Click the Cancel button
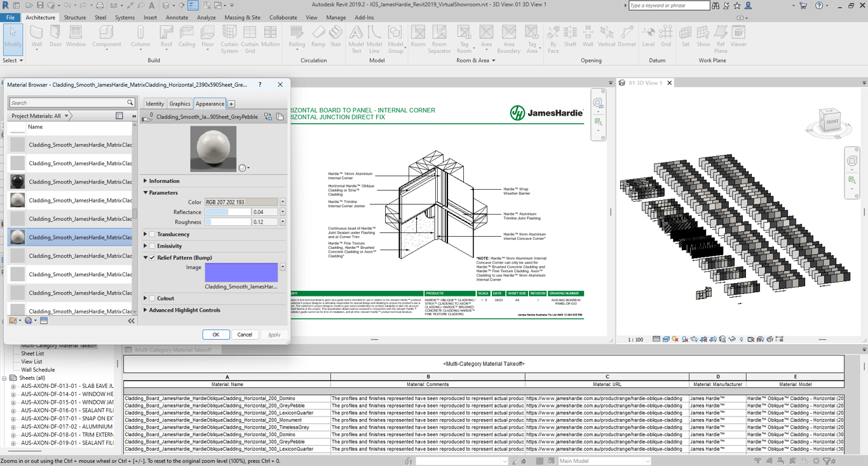 [245, 335]
